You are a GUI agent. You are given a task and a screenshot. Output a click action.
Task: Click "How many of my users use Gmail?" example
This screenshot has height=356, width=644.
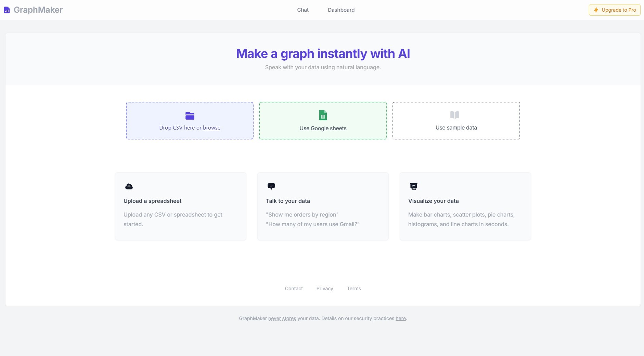coord(313,224)
